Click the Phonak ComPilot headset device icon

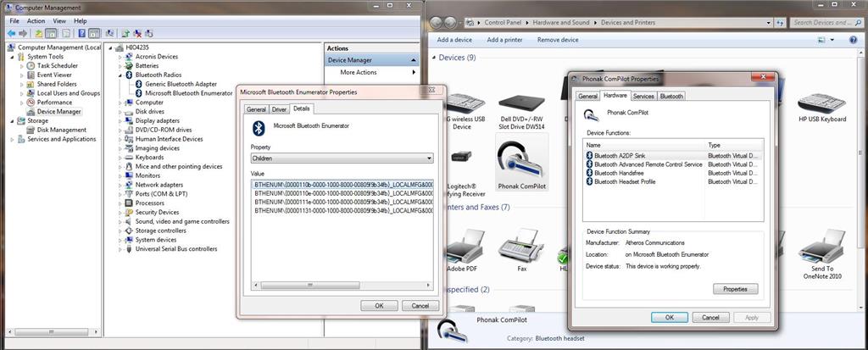(520, 159)
